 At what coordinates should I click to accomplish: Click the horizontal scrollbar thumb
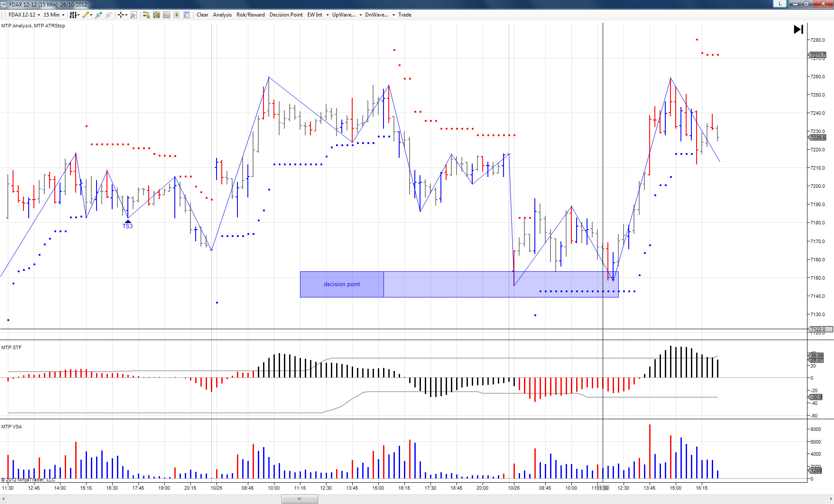pyautogui.click(x=300, y=499)
